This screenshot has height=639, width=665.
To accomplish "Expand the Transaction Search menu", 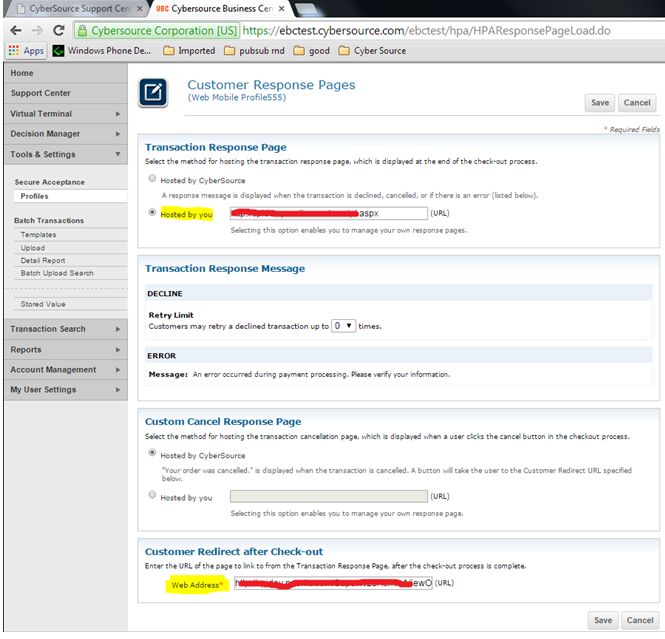I will click(66, 329).
